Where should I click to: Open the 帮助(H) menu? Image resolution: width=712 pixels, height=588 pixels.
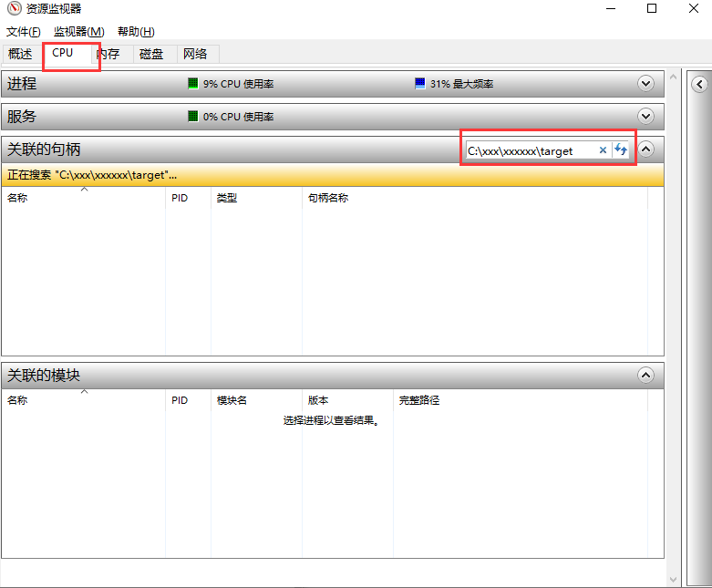tap(136, 32)
